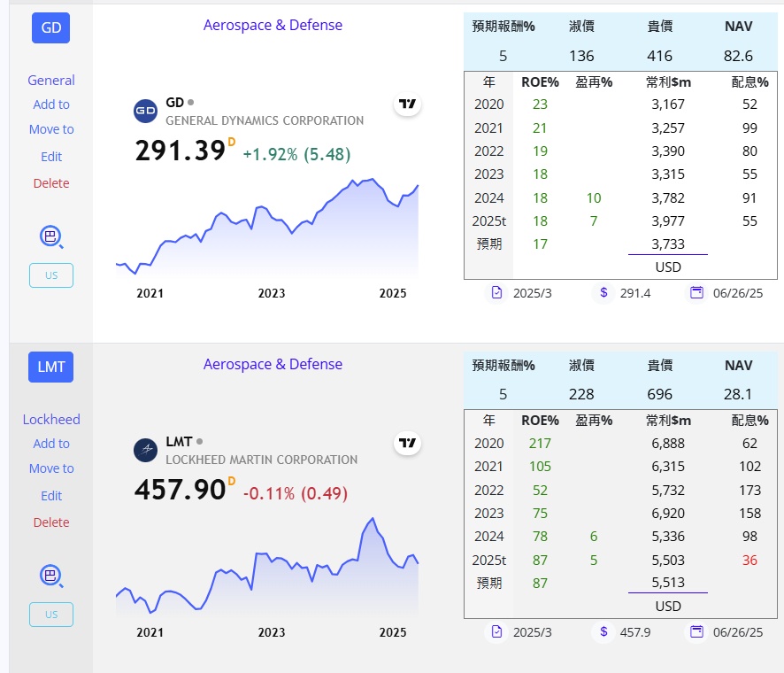Edit the LMT entry
This screenshot has height=673, width=784.
pyautogui.click(x=51, y=496)
